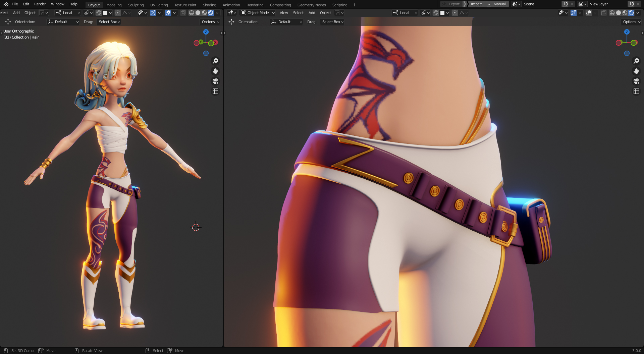Click the Blender logo icon
Viewport: 644px width, 354px height.
coord(6,4)
